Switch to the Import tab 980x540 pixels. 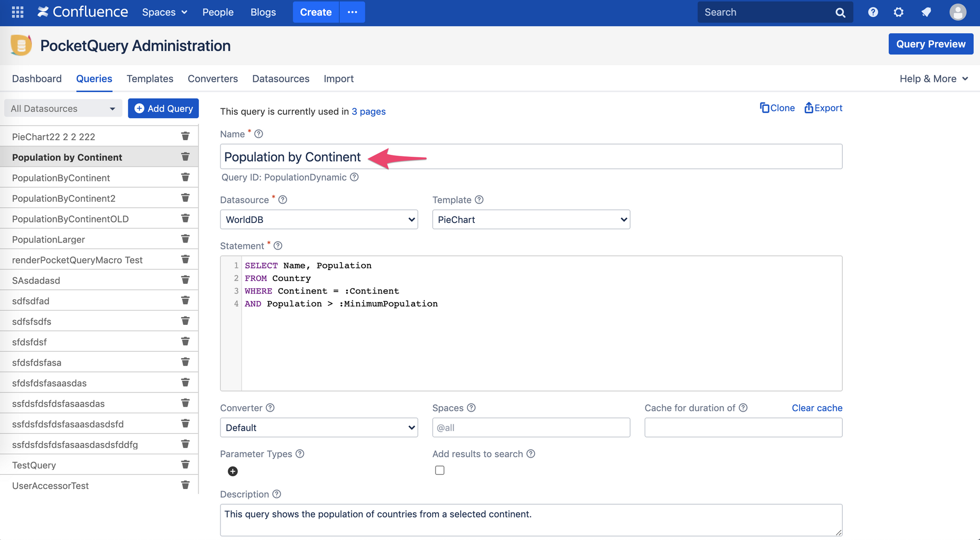(x=339, y=79)
